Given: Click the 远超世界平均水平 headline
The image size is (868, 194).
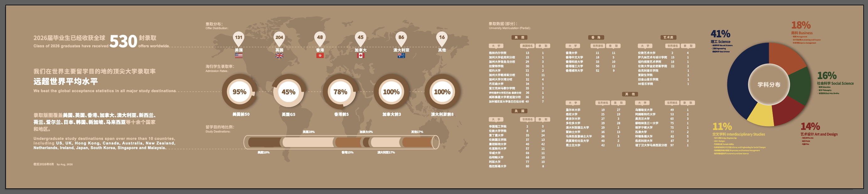Looking at the screenshot, I should [x=66, y=81].
